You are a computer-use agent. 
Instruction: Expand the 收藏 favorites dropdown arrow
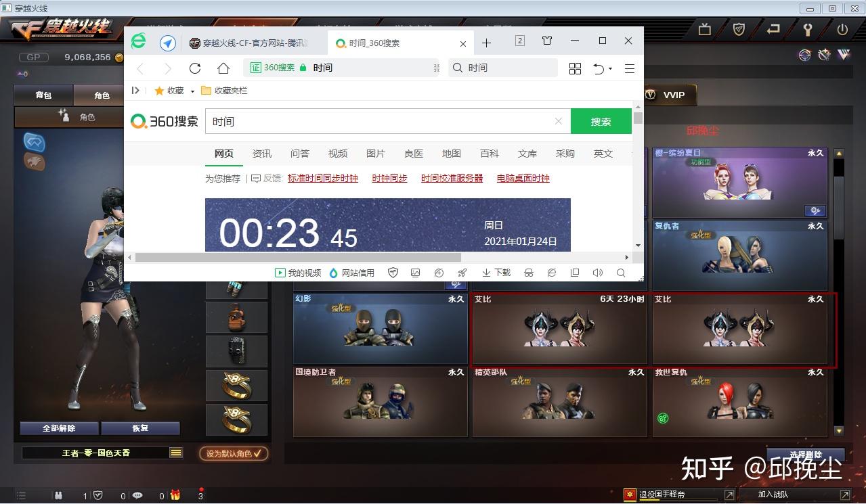click(192, 91)
